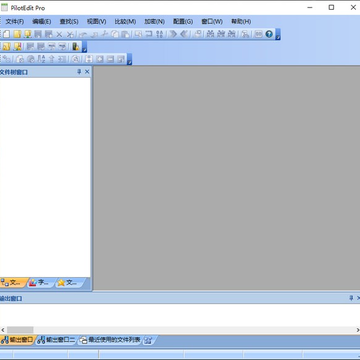The image size is (360, 360).
Task: Open the 比较(M) menu
Action: coord(125,22)
